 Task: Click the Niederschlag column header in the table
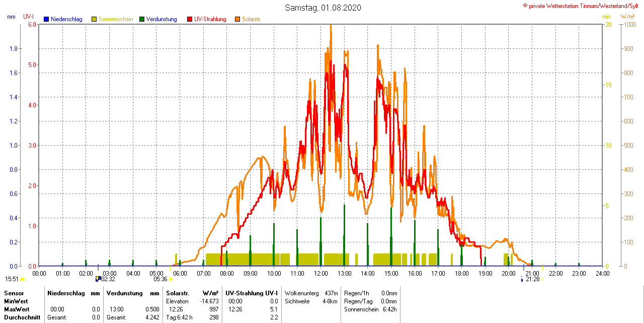pos(65,293)
